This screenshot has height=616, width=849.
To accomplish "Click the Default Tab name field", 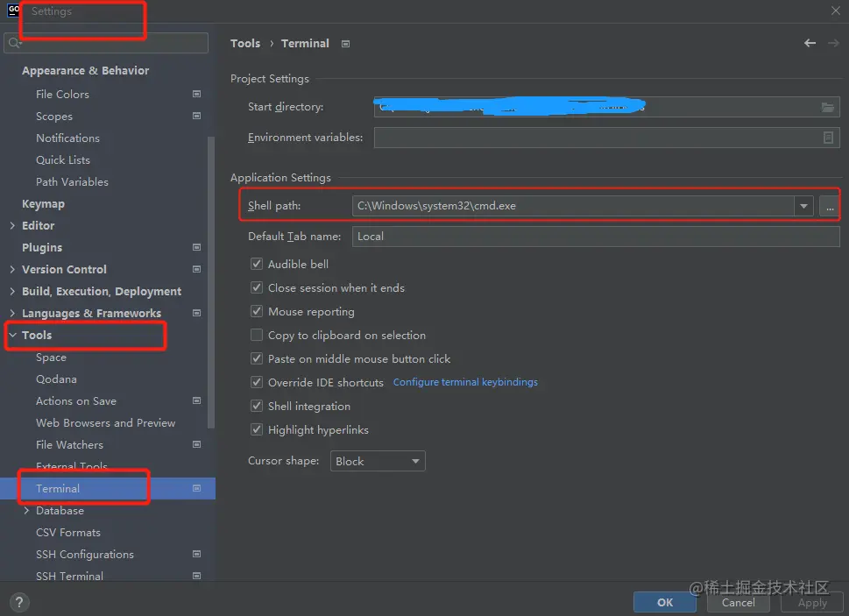I will click(x=596, y=237).
